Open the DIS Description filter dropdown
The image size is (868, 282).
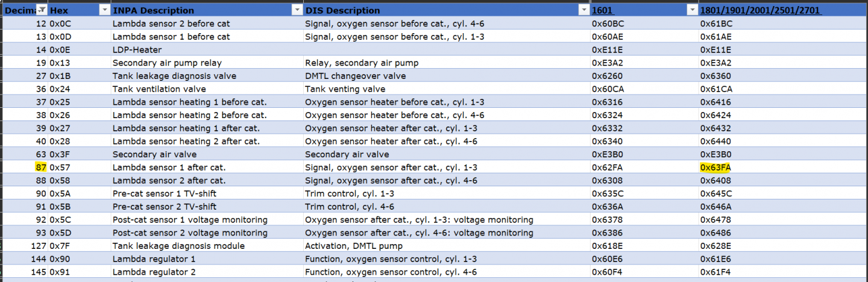pos(583,10)
